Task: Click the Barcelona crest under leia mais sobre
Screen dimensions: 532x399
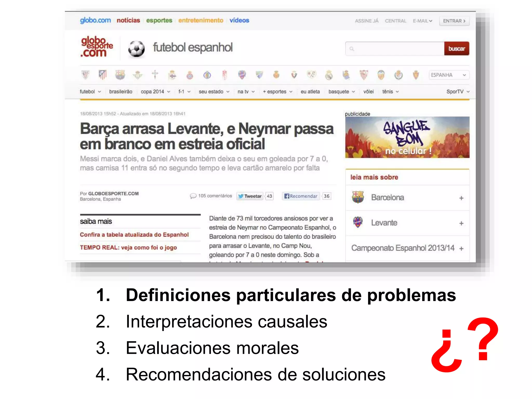Action: pos(358,197)
